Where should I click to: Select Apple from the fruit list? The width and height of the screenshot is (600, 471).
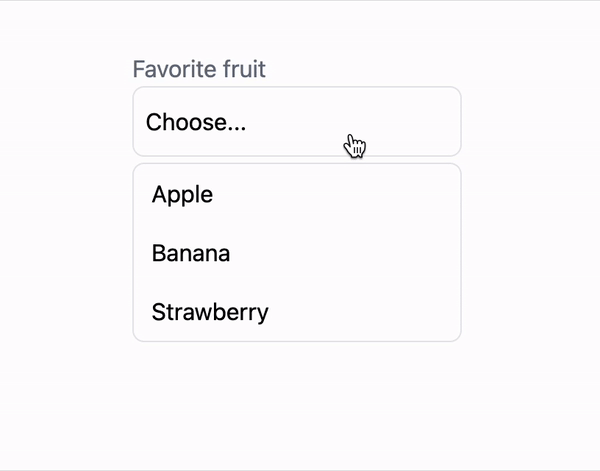(297, 194)
